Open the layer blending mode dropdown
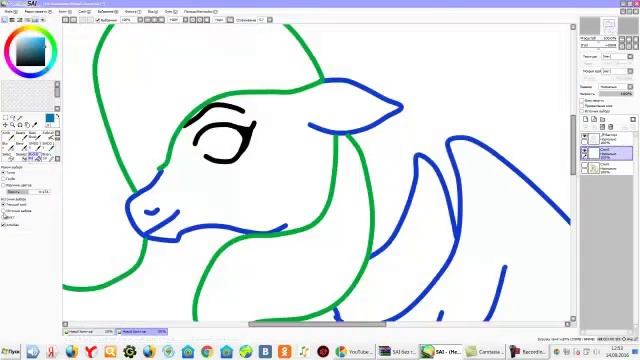The width and height of the screenshot is (640, 360). coord(630,87)
